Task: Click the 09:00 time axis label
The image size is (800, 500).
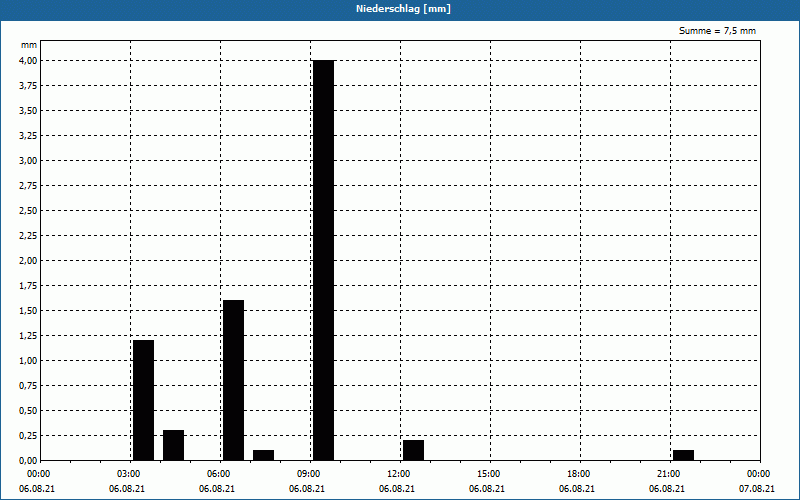Action: tap(309, 474)
